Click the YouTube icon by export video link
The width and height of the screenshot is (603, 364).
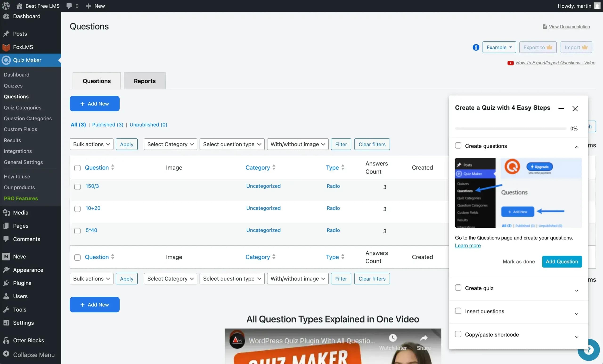pos(510,63)
